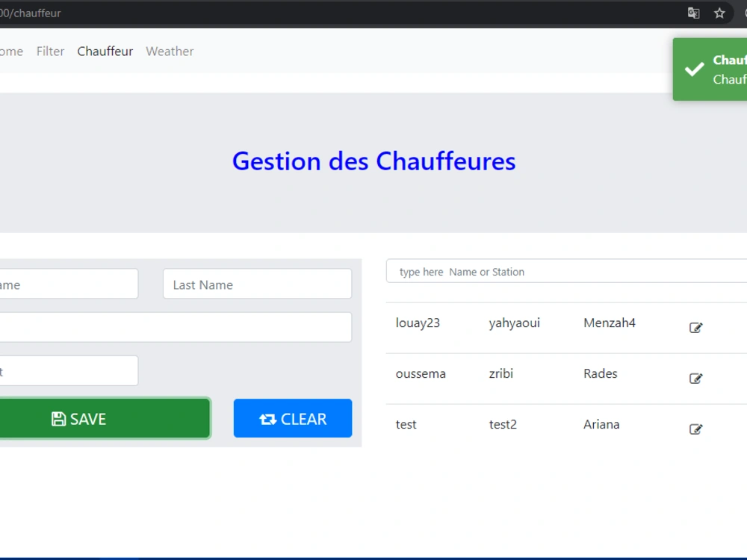Go to the Chauffeur nav link
This screenshot has height=560, width=747.
click(x=105, y=52)
